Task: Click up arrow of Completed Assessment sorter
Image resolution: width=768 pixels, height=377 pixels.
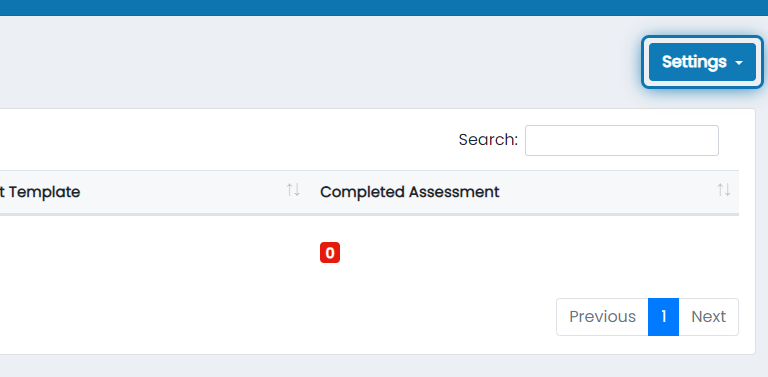Action: point(720,189)
